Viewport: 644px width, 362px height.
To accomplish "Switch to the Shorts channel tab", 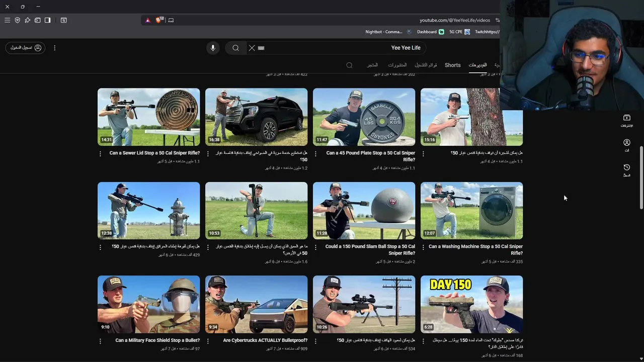I will pyautogui.click(x=453, y=65).
